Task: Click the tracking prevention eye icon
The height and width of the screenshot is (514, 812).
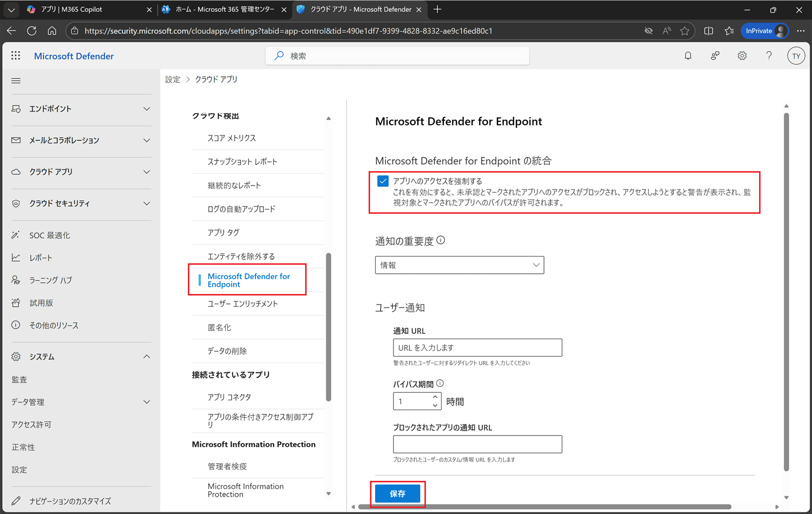Action: point(649,31)
